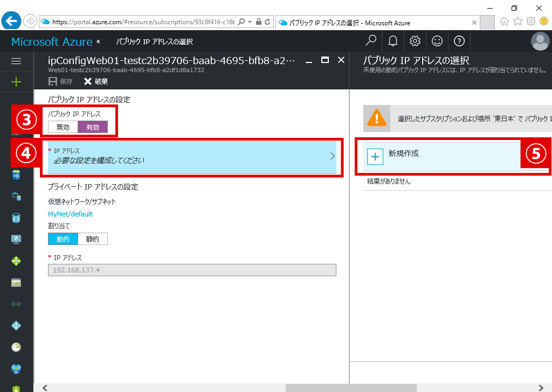Open the Azure portal hamburger menu
The width and height of the screenshot is (552, 392).
coord(16,61)
